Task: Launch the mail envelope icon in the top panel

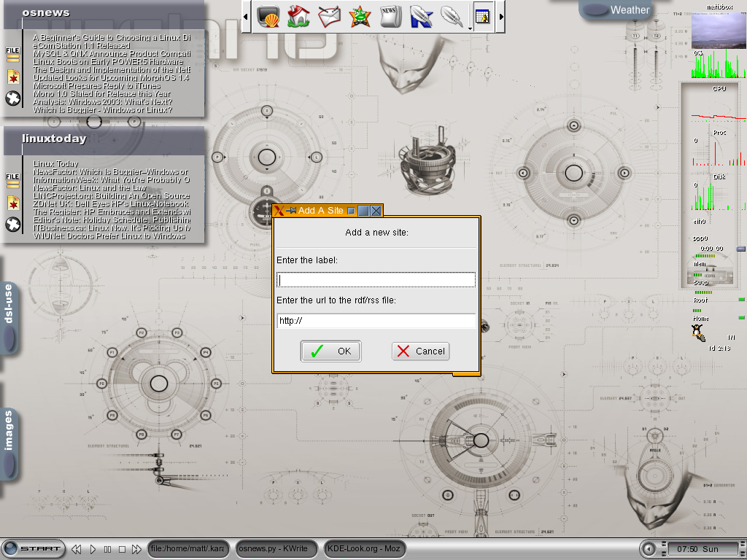Action: tap(329, 16)
